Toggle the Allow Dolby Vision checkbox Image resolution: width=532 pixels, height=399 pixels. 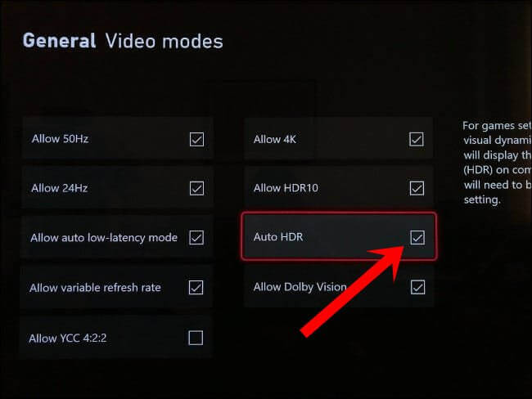(x=417, y=288)
